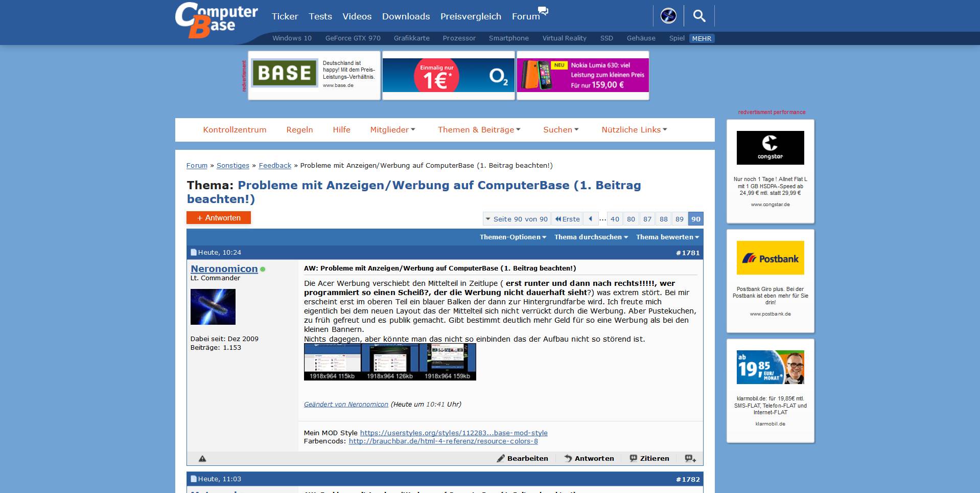Open the third attachment thumbnail 159kb
This screenshot has height=493, width=980.
[x=448, y=362]
